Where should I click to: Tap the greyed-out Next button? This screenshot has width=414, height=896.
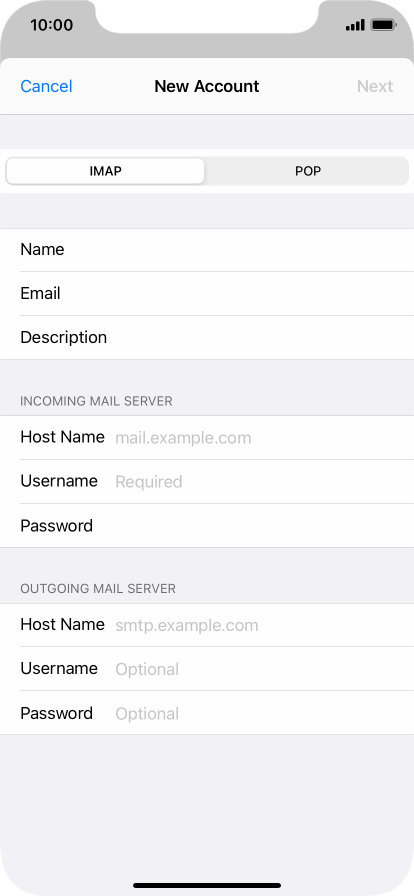point(375,86)
